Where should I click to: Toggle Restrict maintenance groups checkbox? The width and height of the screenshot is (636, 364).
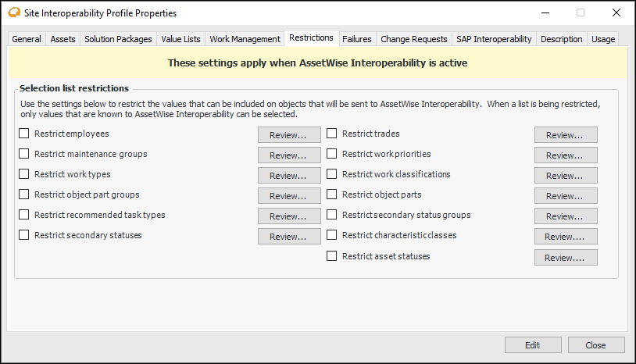click(x=24, y=154)
